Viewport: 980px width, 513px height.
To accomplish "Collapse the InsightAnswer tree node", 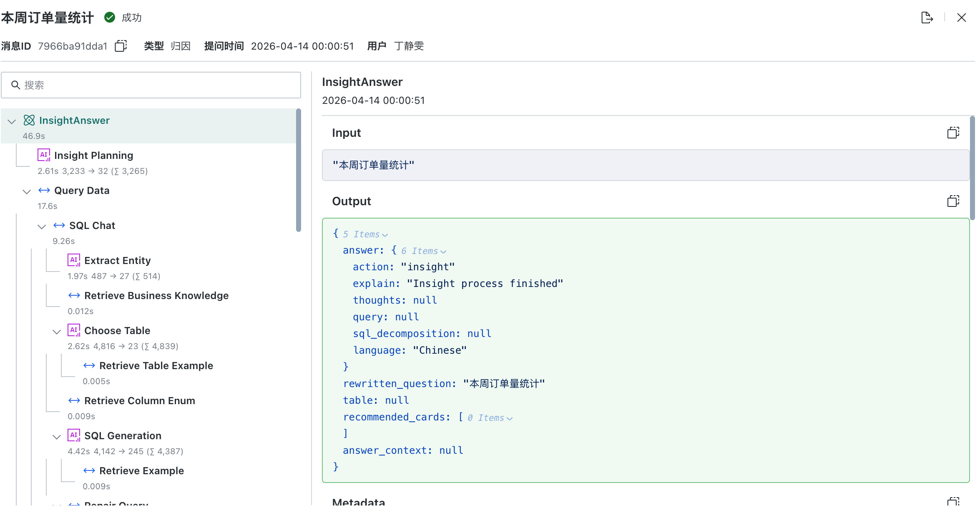I will pyautogui.click(x=12, y=121).
